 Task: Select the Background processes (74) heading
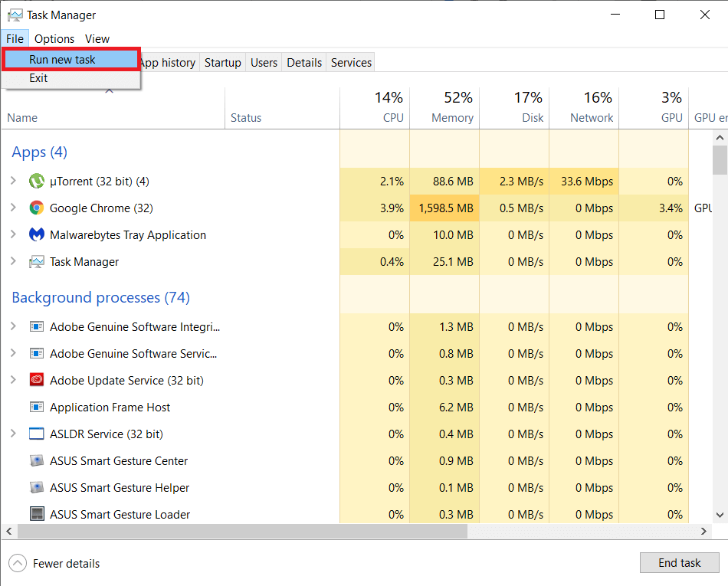point(100,297)
